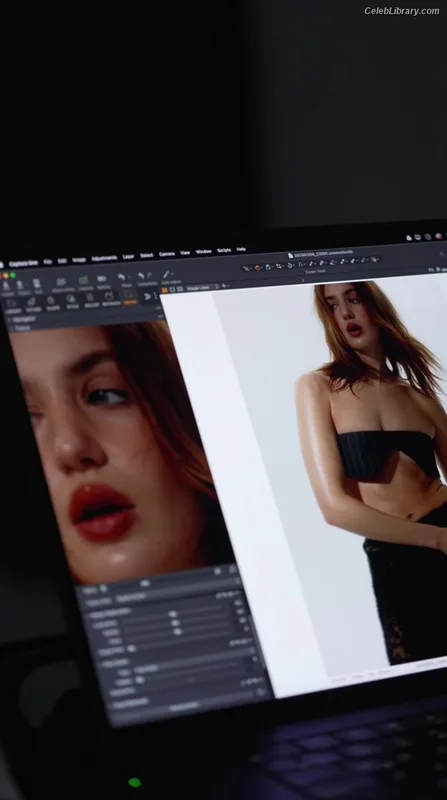This screenshot has width=447, height=800.
Task: Open the Image Layer dropdown above viewer
Action: (x=202, y=288)
